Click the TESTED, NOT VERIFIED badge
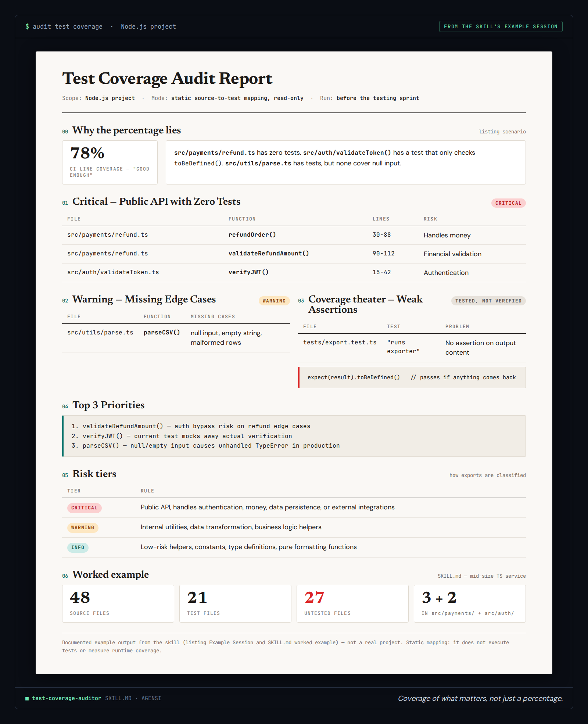588x724 pixels. pyautogui.click(x=488, y=301)
